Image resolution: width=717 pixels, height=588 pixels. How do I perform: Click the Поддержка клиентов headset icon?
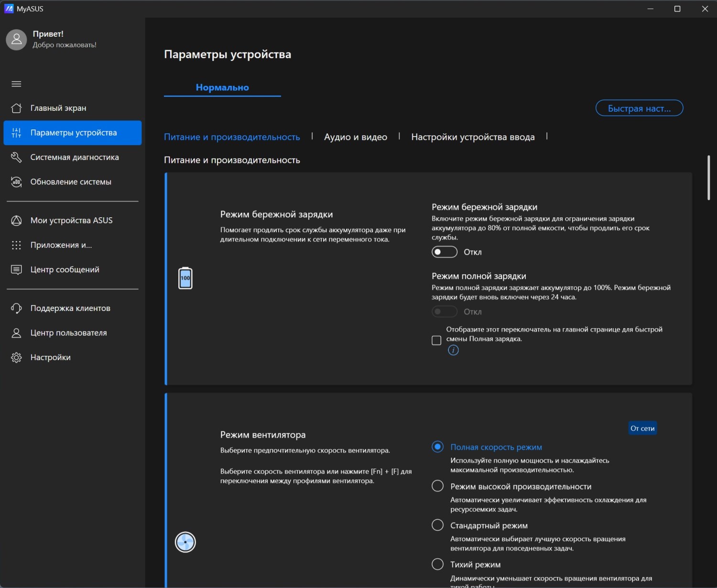coord(16,309)
